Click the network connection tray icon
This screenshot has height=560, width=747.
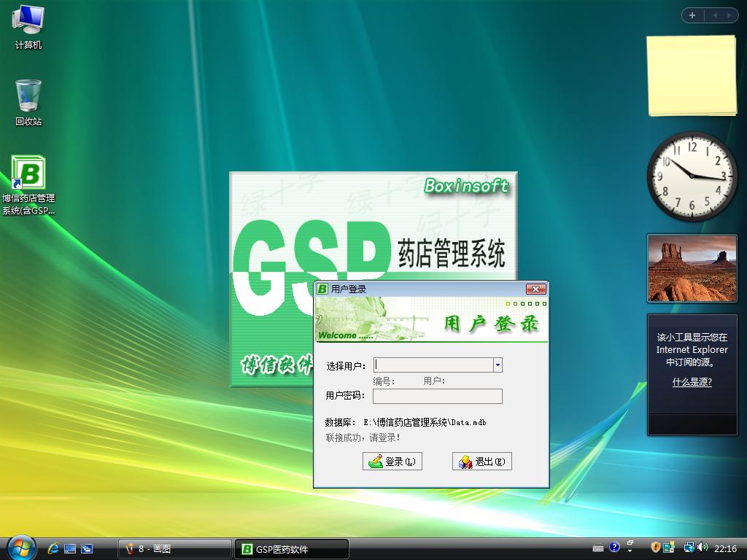coord(688,548)
